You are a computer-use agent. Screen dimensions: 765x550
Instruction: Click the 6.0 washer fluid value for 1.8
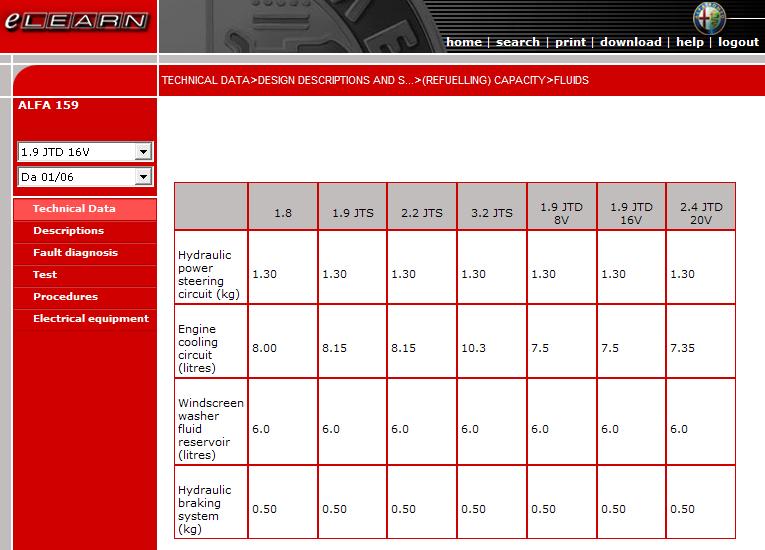(x=261, y=429)
